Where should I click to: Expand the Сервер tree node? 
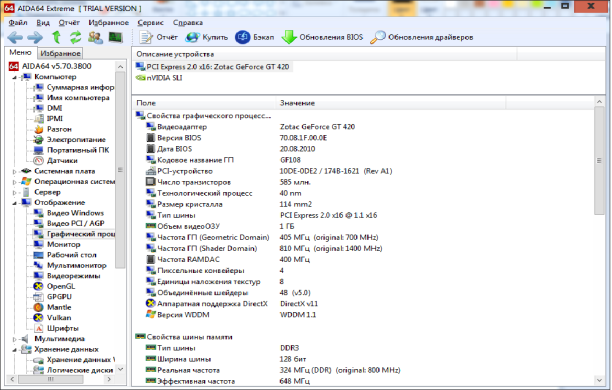[14, 192]
